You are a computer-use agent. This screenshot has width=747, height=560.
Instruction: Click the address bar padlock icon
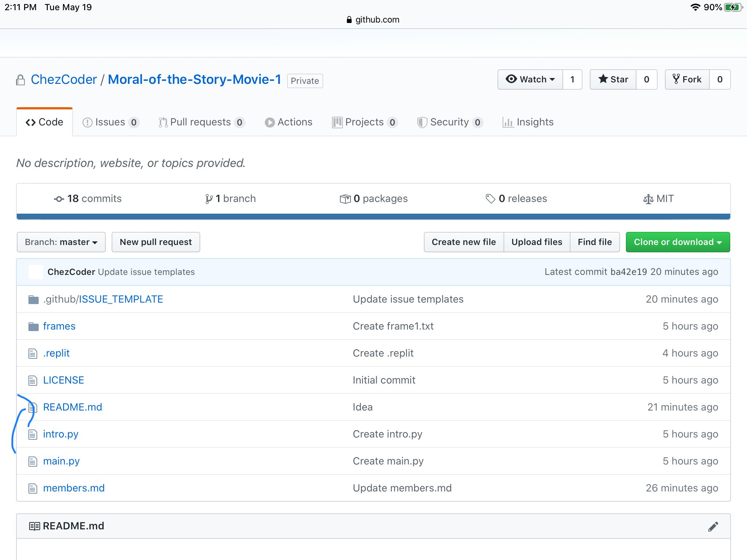pyautogui.click(x=349, y=20)
